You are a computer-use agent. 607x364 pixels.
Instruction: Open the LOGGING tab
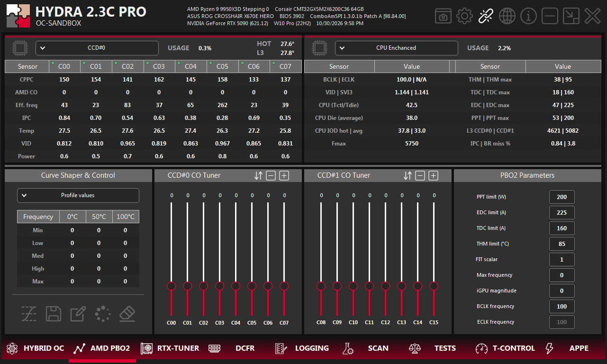pos(302,348)
